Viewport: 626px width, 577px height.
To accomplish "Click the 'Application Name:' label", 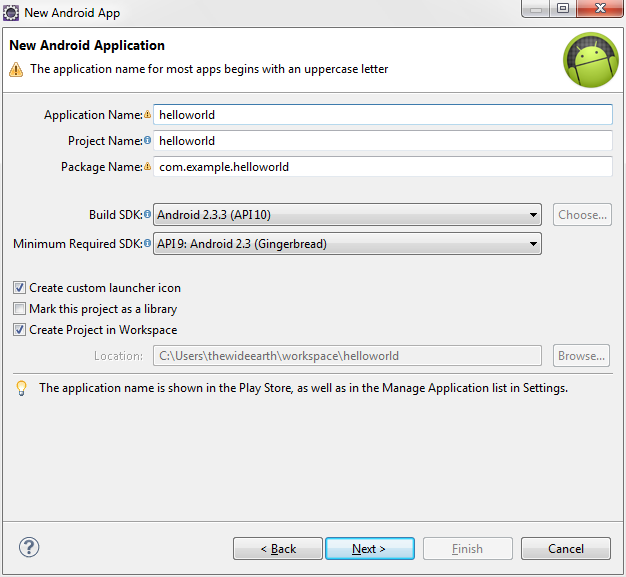I will (x=93, y=115).
